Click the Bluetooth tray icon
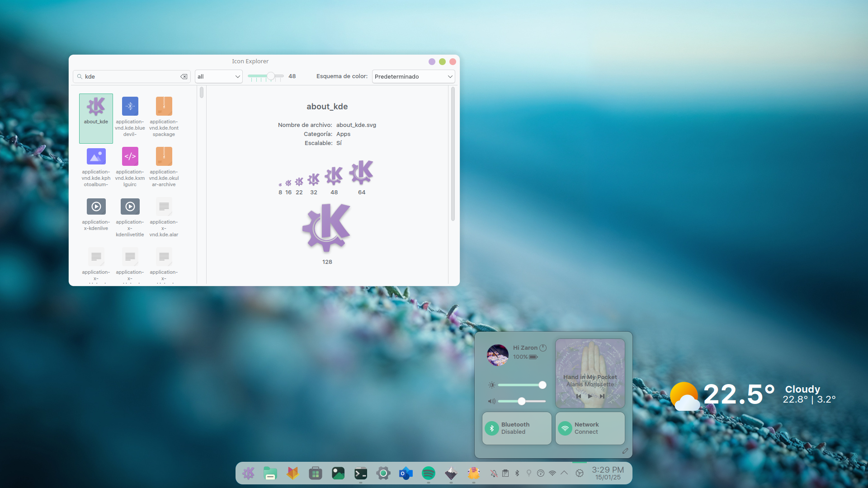This screenshot has height=488, width=868. pos(517,473)
